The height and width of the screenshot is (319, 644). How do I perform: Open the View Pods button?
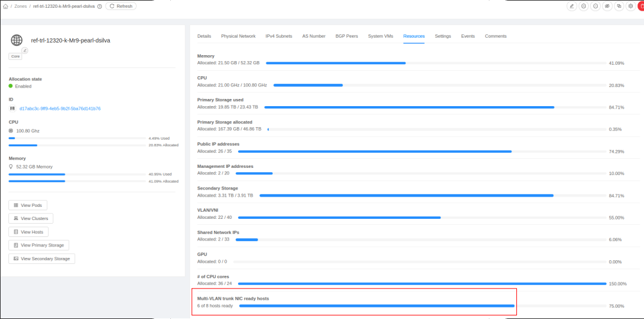[x=28, y=205]
